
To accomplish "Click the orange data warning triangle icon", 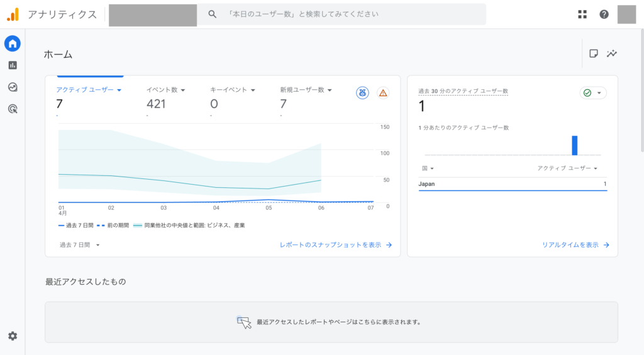I will coord(383,93).
